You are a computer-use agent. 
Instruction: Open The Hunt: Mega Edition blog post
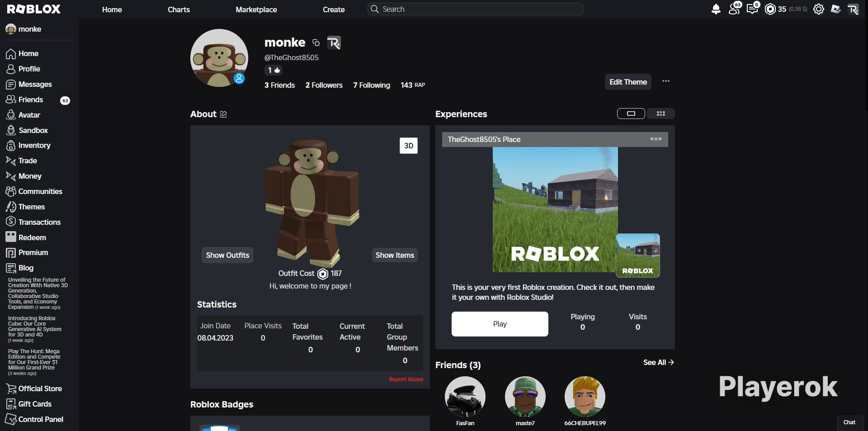pyautogui.click(x=34, y=362)
